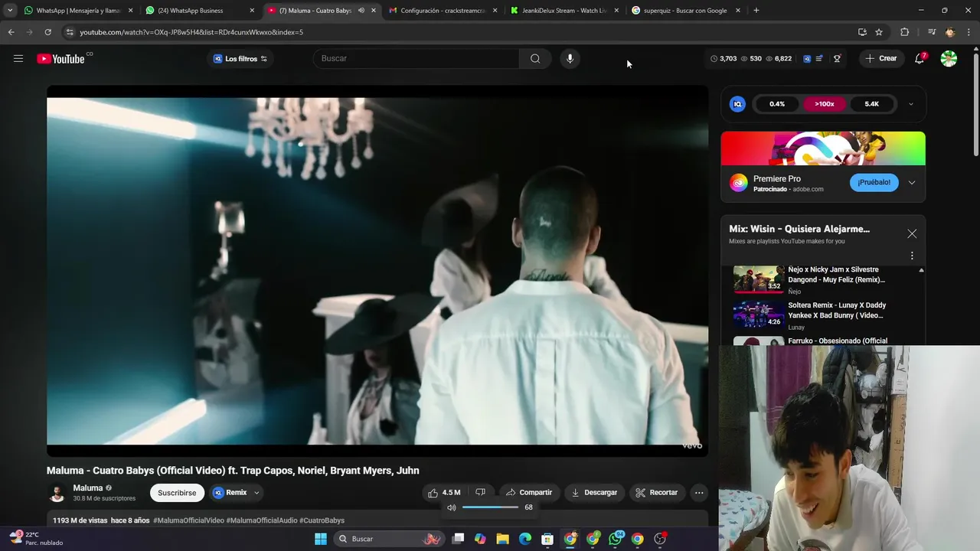Switch to JeankiDelux Stream tab
Image resolution: width=980 pixels, height=551 pixels.
click(565, 11)
